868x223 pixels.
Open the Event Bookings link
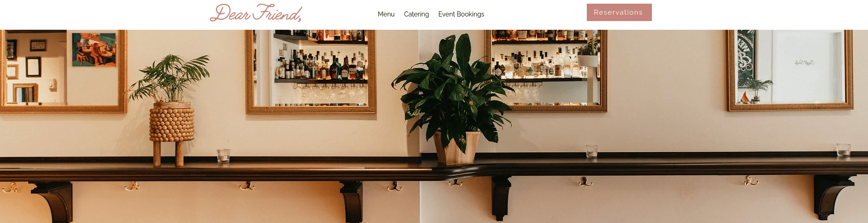[x=461, y=14]
